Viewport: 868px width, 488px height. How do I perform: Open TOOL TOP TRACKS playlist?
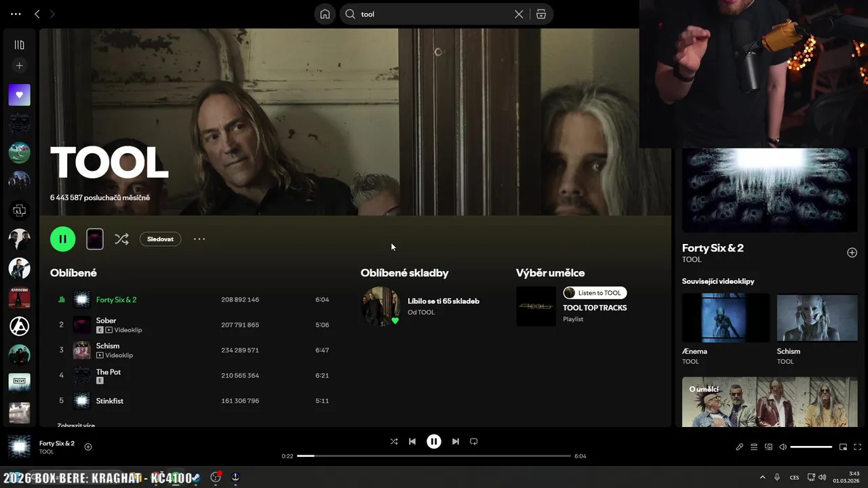coord(595,308)
